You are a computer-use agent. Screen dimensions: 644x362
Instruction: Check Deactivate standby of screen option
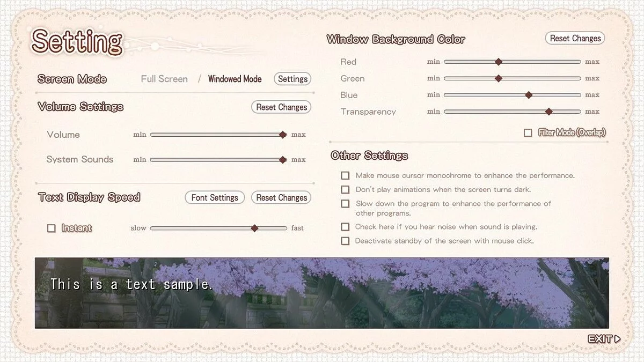pyautogui.click(x=346, y=241)
